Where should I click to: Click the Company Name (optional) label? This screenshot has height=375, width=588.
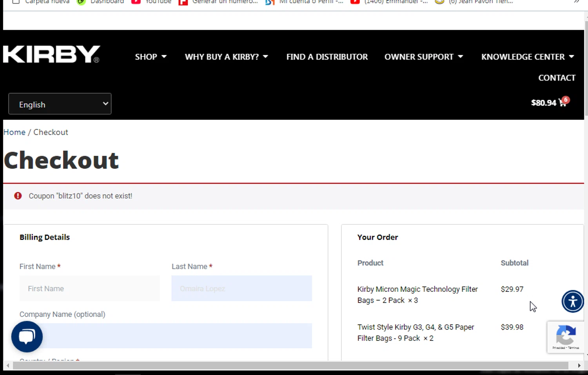(x=62, y=314)
